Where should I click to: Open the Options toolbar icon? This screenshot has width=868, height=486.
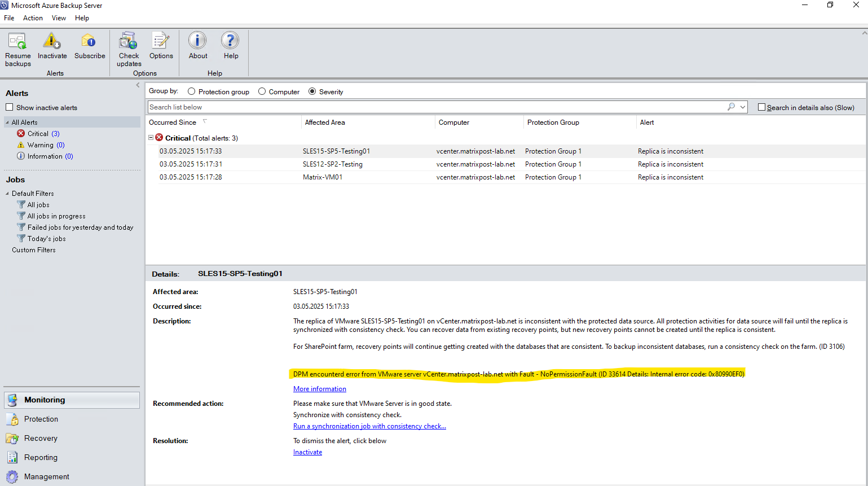161,41
